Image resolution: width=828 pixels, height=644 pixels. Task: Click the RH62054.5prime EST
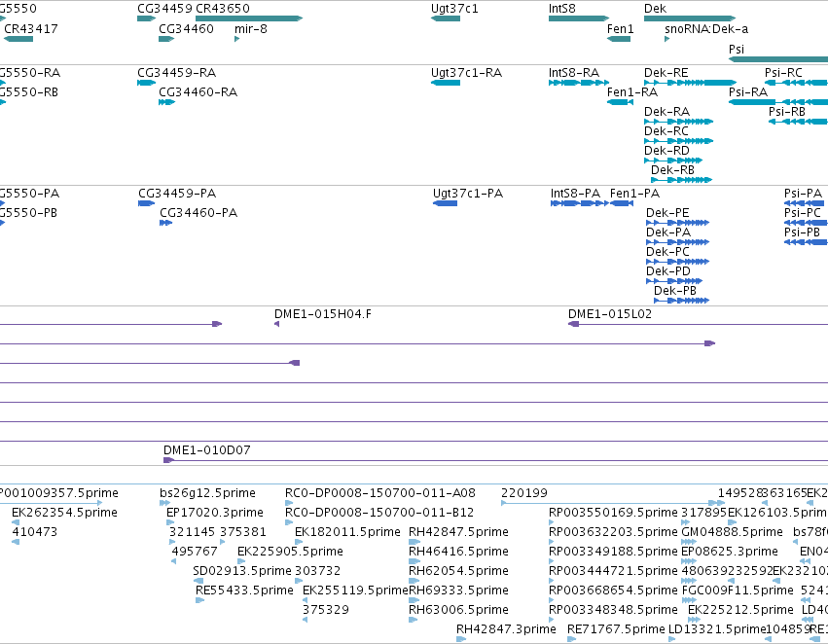pyautogui.click(x=414, y=581)
